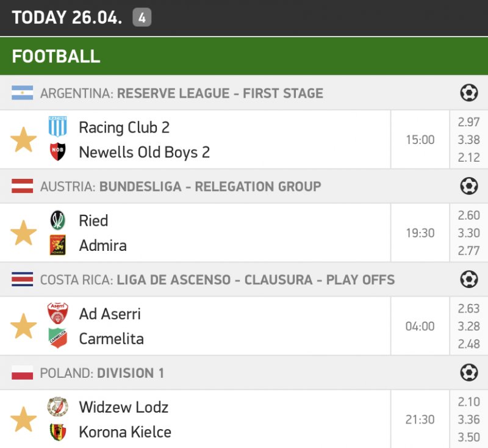The width and height of the screenshot is (488, 448).
Task: Click soccer ball icon in Argentina Reserve League row
Action: (x=468, y=93)
